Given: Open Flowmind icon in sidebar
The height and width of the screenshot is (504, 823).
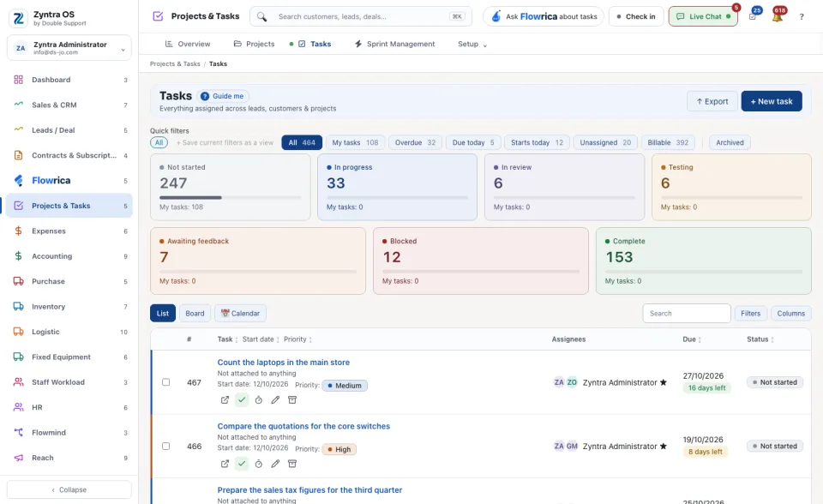Looking at the screenshot, I should 18,433.
